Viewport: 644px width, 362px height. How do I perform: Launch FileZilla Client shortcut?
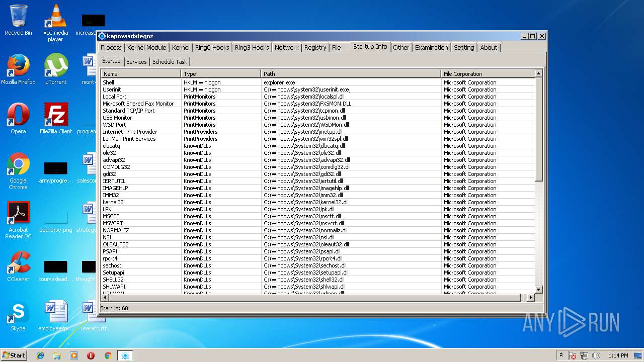(x=55, y=118)
